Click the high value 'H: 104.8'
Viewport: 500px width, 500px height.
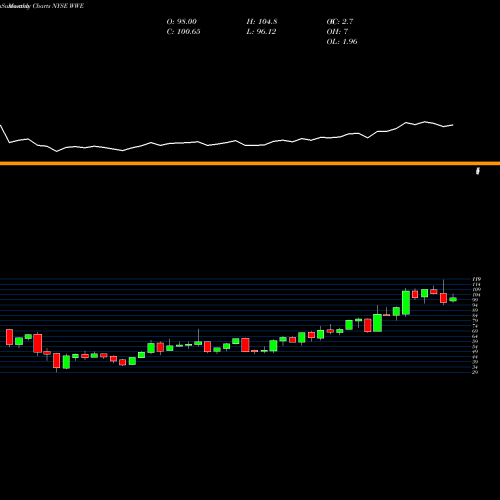point(262,22)
